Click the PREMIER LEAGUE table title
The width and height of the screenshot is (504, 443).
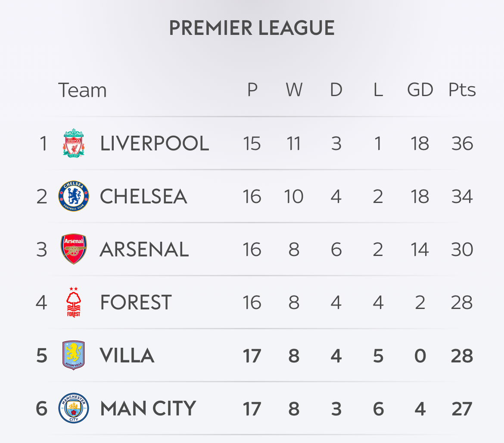click(252, 28)
